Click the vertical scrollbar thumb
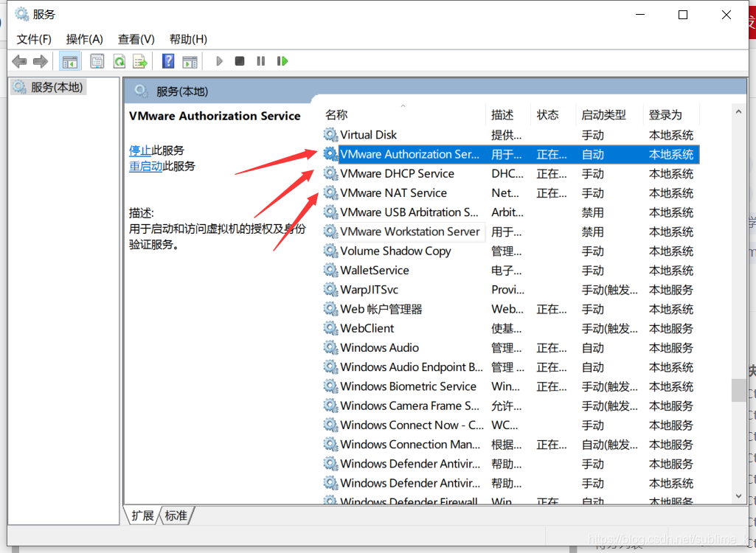 [x=738, y=391]
